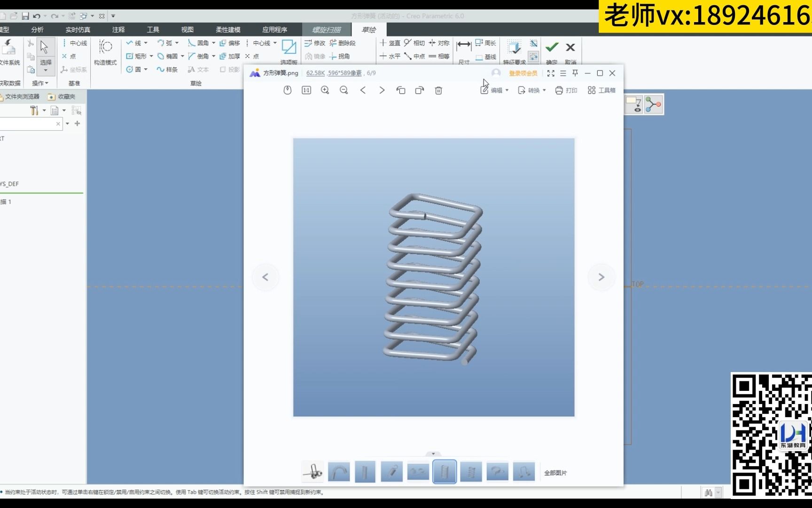The height and width of the screenshot is (508, 812).
Task: Switch to the 螺旋扫描 ribbon tab
Action: (327, 30)
